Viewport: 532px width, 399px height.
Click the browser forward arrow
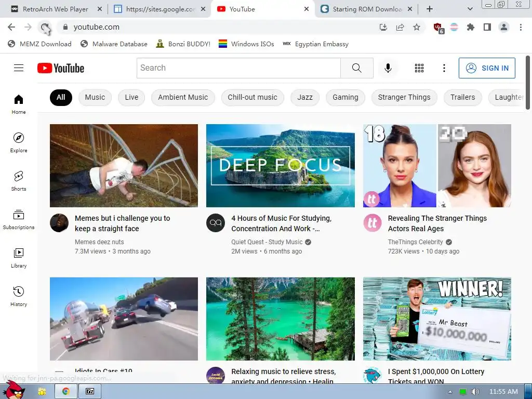click(x=28, y=27)
